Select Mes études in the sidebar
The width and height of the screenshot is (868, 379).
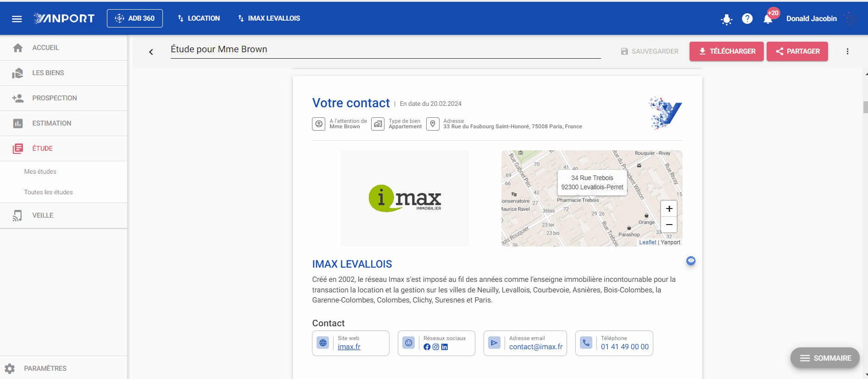coord(40,171)
